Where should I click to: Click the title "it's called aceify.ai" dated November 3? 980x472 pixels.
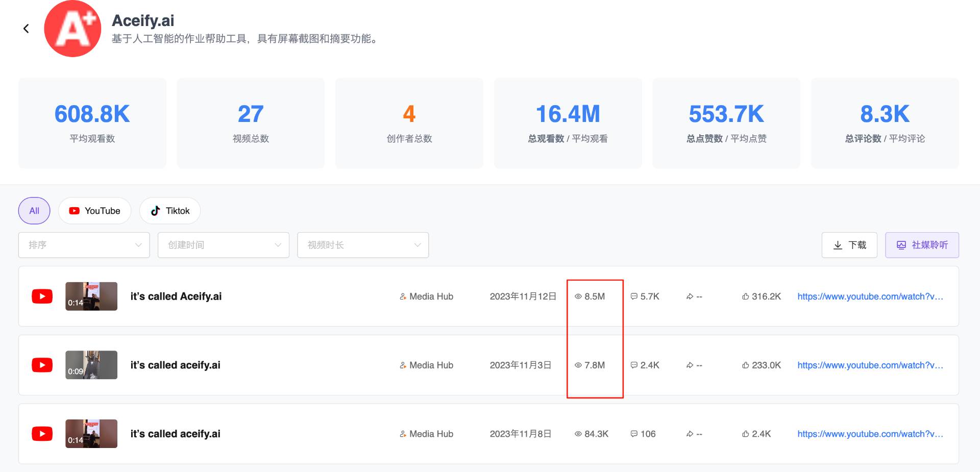pyautogui.click(x=176, y=365)
